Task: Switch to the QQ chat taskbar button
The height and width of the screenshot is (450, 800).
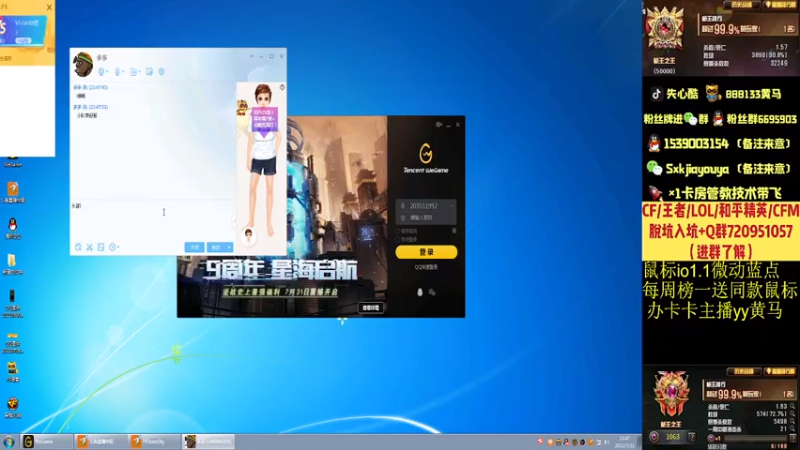Action: [x=208, y=442]
